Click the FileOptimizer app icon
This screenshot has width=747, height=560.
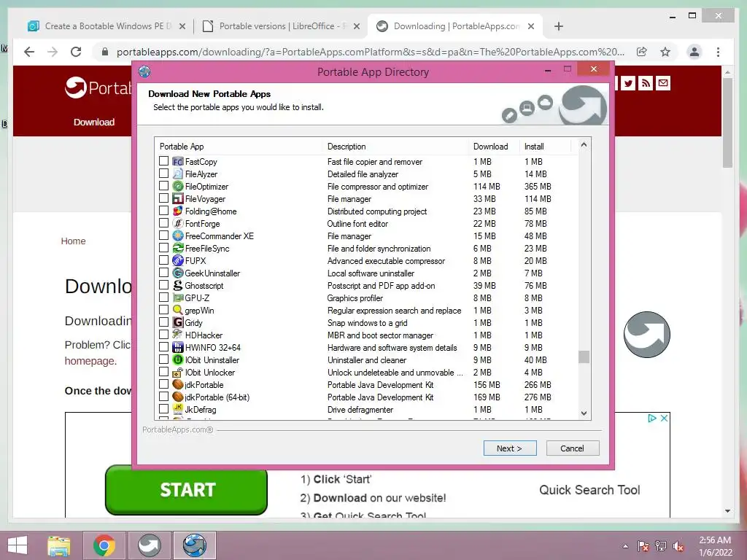(178, 186)
